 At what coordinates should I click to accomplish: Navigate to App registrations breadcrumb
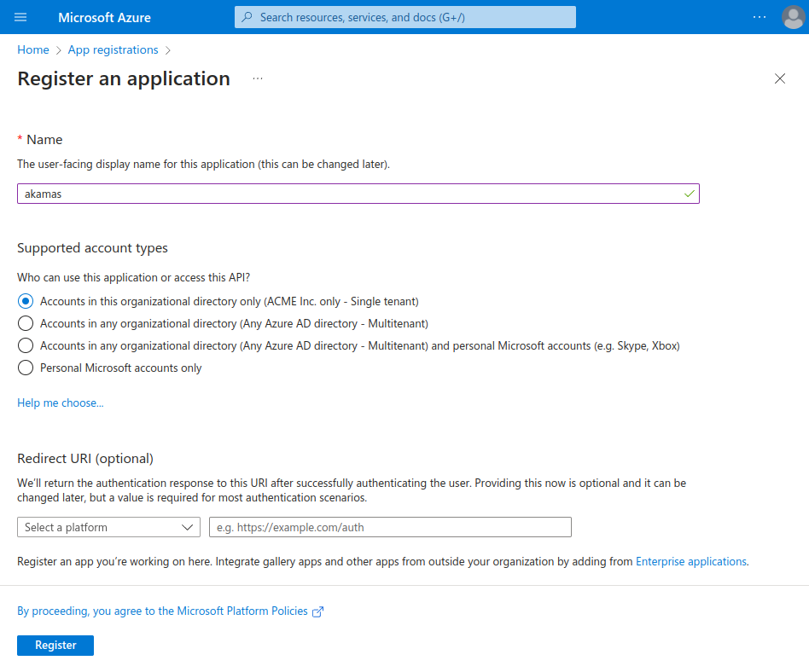pyautogui.click(x=113, y=49)
